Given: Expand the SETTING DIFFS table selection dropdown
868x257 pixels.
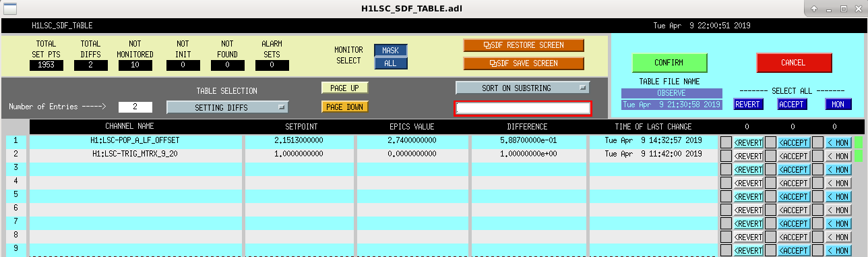Looking at the screenshot, I should (x=228, y=107).
